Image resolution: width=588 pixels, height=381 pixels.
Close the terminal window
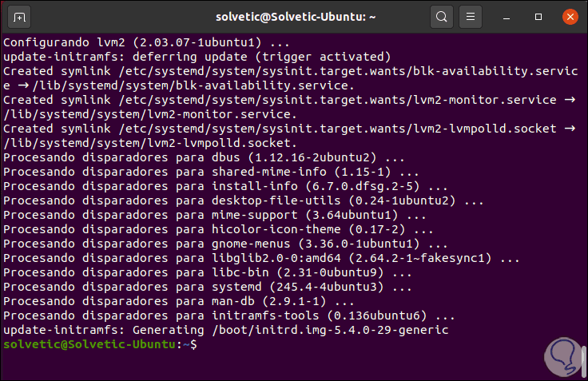pos(570,17)
